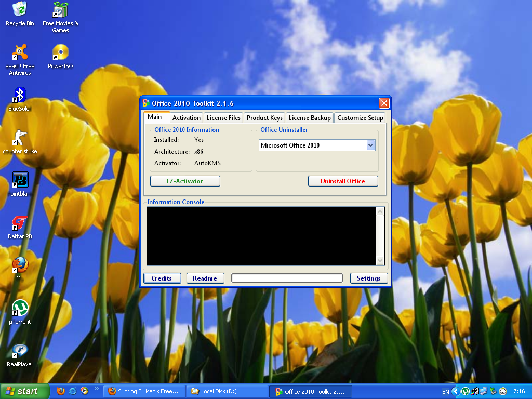This screenshot has height=399, width=532.
Task: Open the License Files tab
Action: (x=223, y=118)
